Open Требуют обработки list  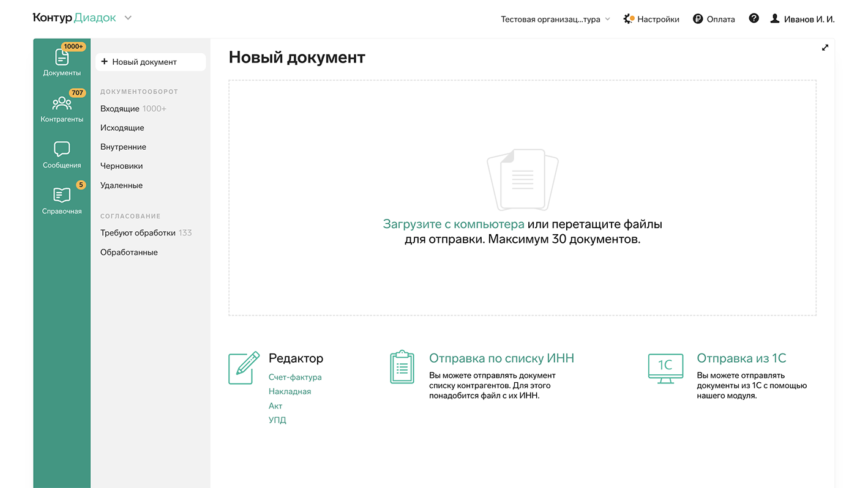138,233
